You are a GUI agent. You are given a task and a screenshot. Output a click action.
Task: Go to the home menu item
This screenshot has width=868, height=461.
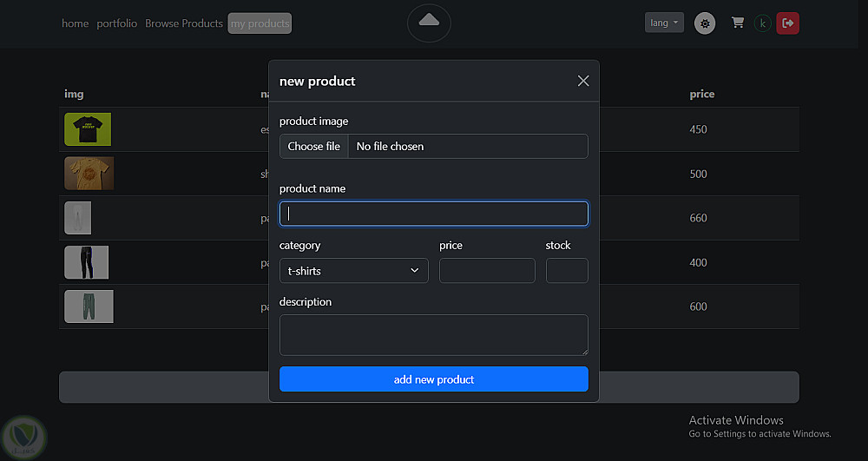(76, 23)
